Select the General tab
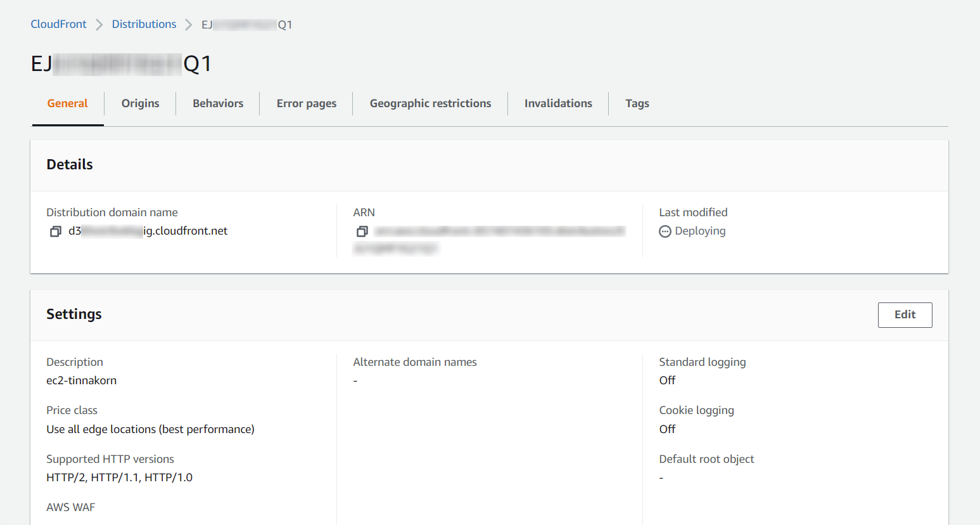 68,103
